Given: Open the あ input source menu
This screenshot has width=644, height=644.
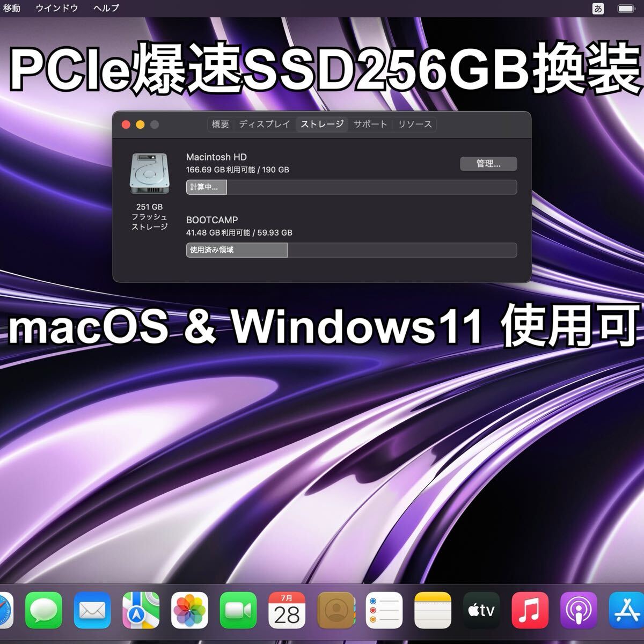Looking at the screenshot, I should coord(598,9).
